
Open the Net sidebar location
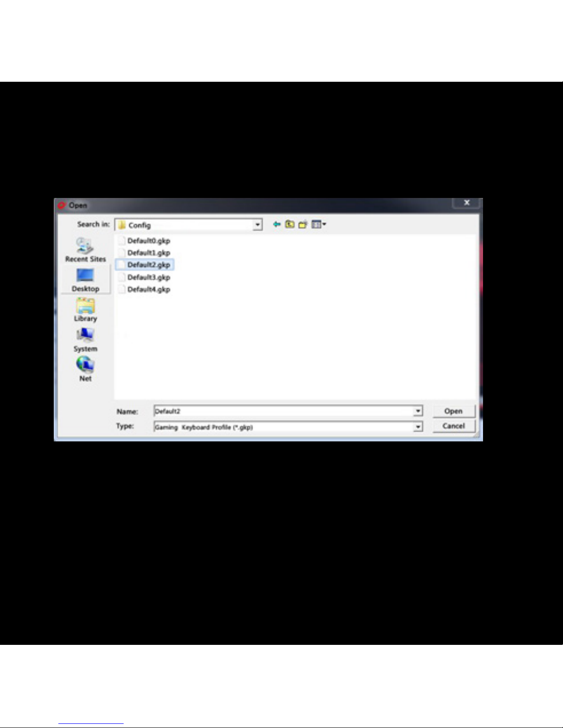coord(85,369)
